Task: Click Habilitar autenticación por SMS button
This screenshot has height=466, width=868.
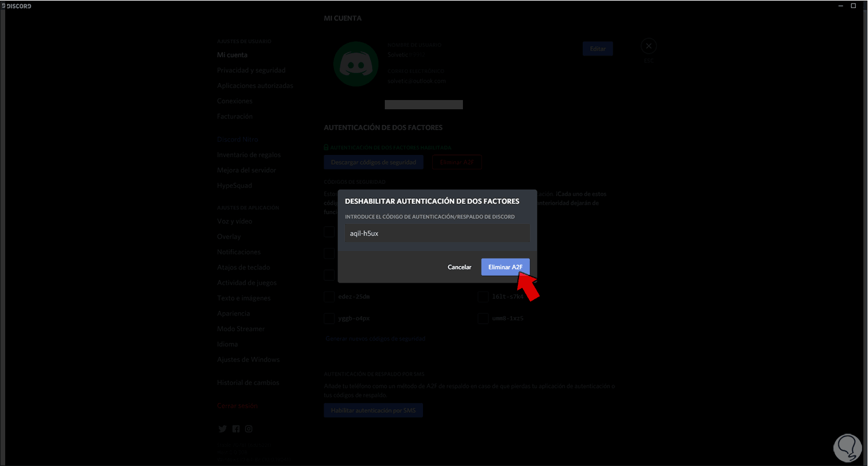Action: [x=374, y=410]
